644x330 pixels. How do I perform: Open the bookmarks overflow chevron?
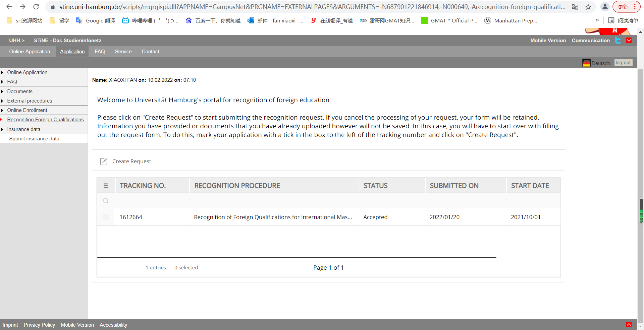597,20
